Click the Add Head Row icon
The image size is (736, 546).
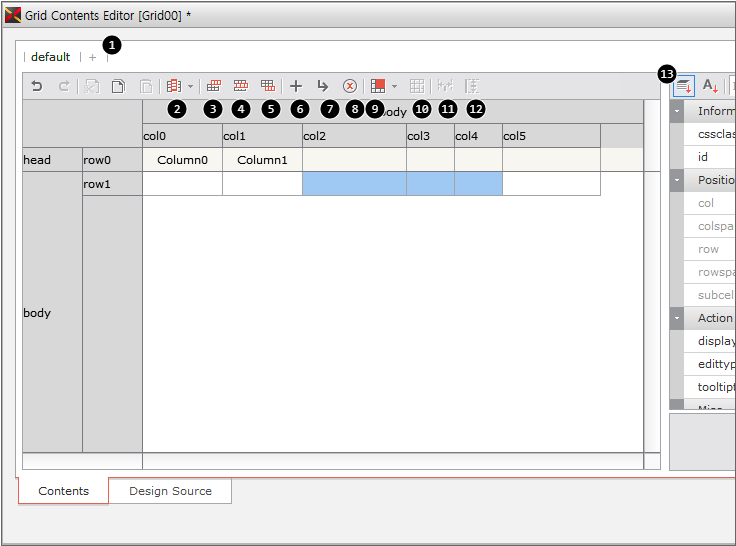point(213,87)
